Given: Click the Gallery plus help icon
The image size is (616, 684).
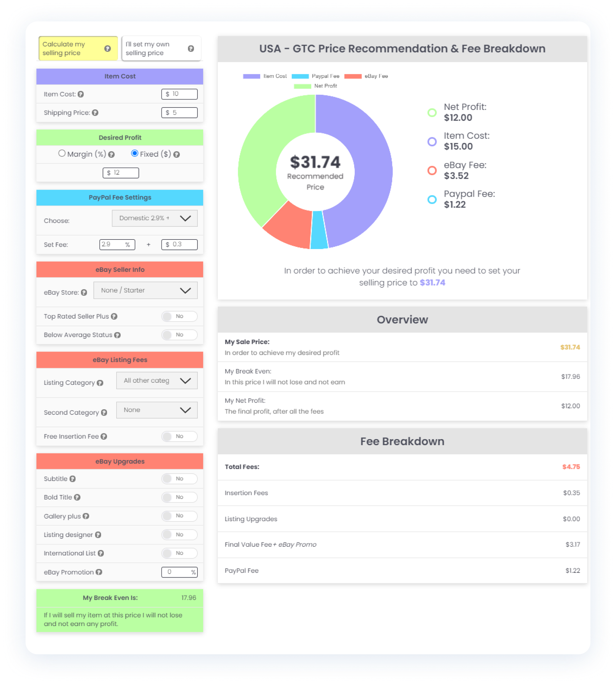Looking at the screenshot, I should coord(86,516).
